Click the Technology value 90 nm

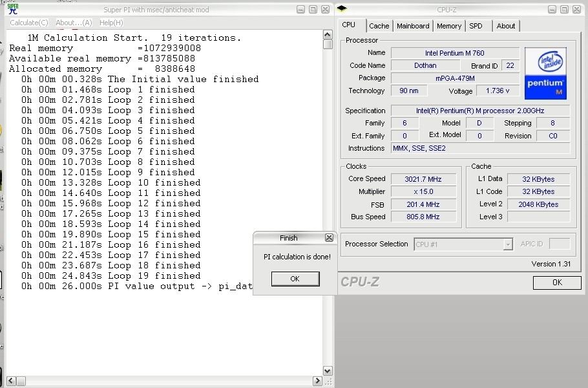click(409, 91)
